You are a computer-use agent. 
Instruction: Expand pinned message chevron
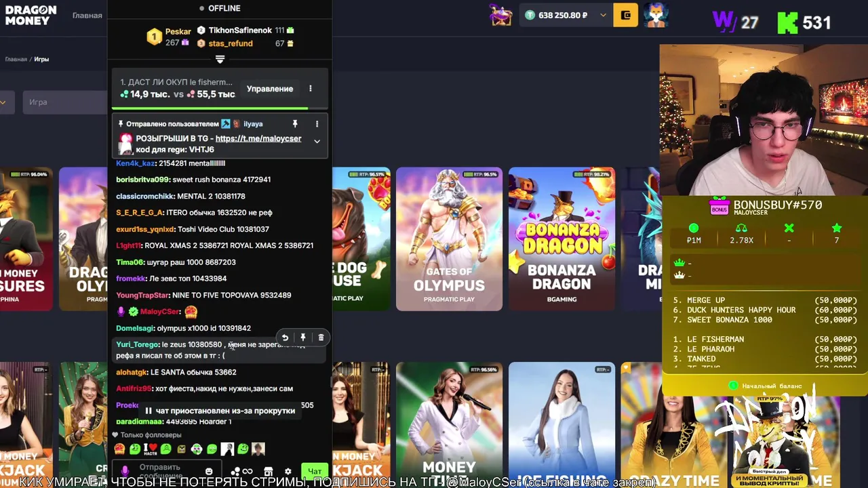[x=317, y=141]
